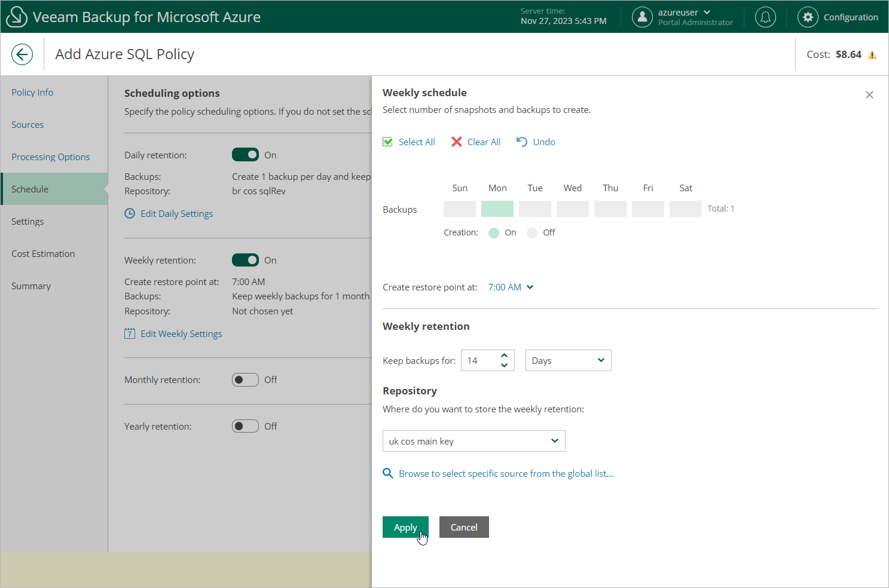The height and width of the screenshot is (588, 889).
Task: Click the Clear All red X icon
Action: click(457, 142)
